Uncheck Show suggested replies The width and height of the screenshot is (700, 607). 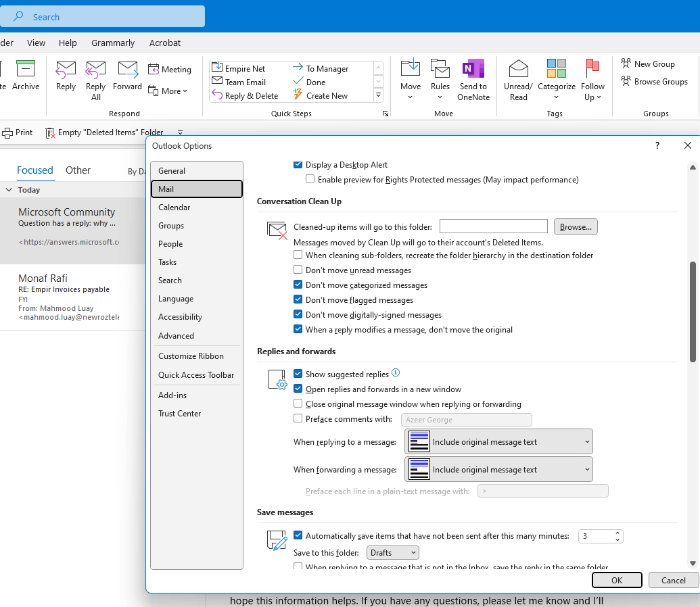298,374
